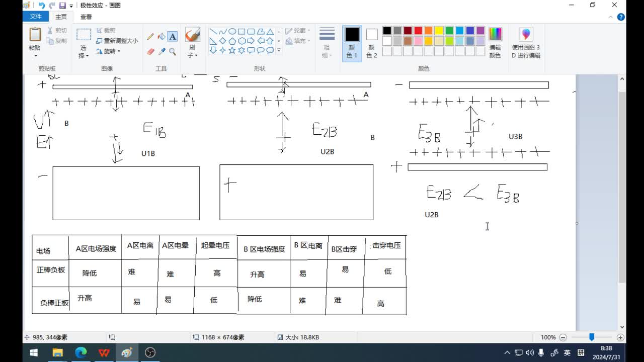Choose the Five-point star shape

[232, 50]
